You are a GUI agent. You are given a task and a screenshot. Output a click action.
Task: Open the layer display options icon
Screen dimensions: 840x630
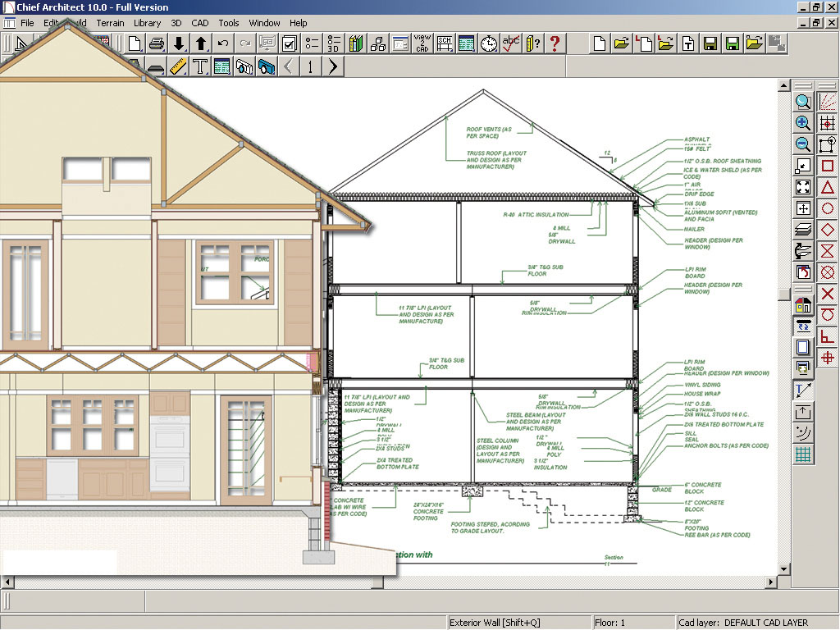(802, 230)
